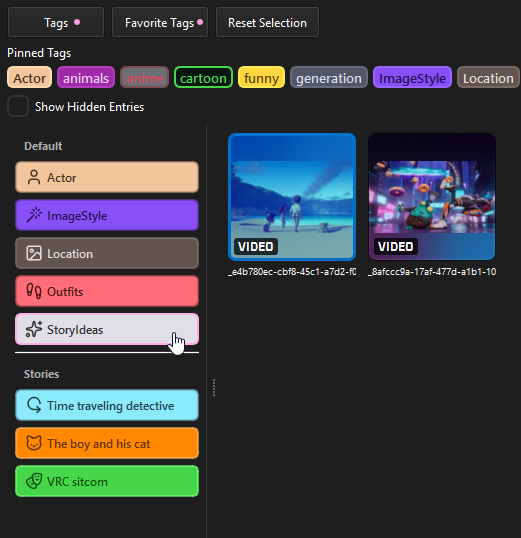
Task: Open the VRC sitcom story
Action: (107, 481)
